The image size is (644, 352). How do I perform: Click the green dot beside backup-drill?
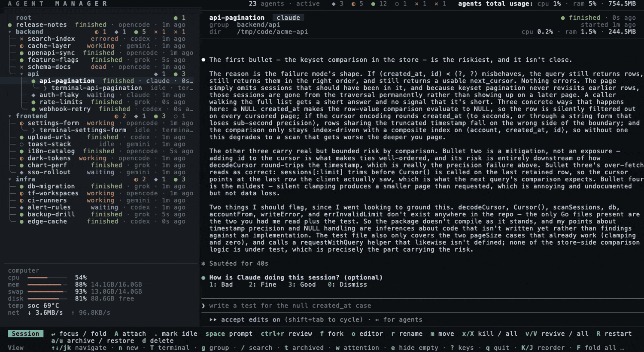click(21, 215)
